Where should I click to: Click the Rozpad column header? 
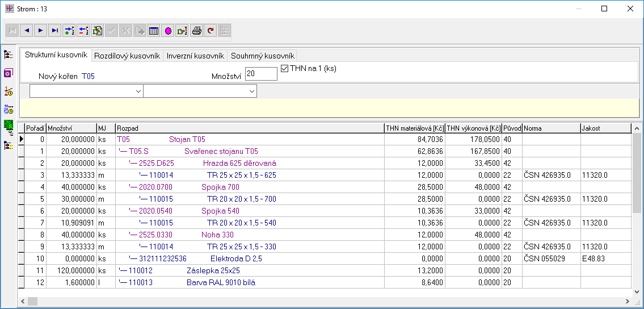point(250,128)
